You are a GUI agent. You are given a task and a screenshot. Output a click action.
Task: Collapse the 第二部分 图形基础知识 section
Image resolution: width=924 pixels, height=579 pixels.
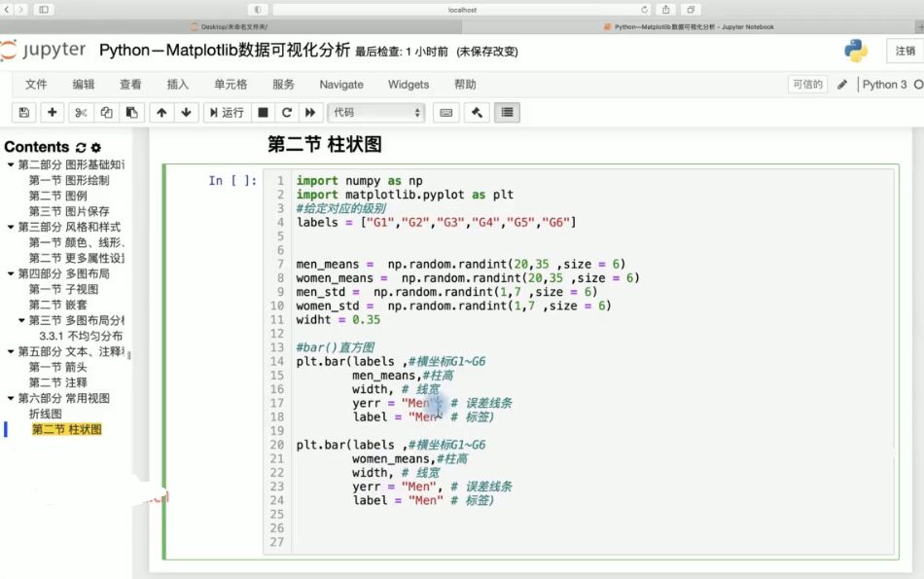tap(10, 164)
